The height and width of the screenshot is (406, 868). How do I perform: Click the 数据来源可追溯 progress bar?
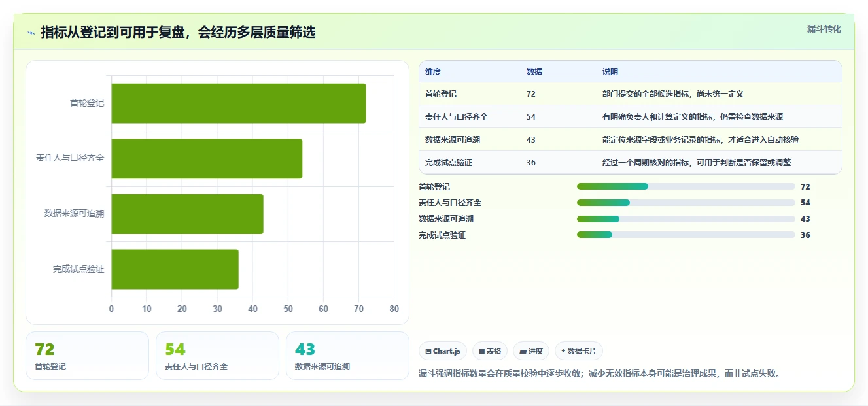[686, 219]
